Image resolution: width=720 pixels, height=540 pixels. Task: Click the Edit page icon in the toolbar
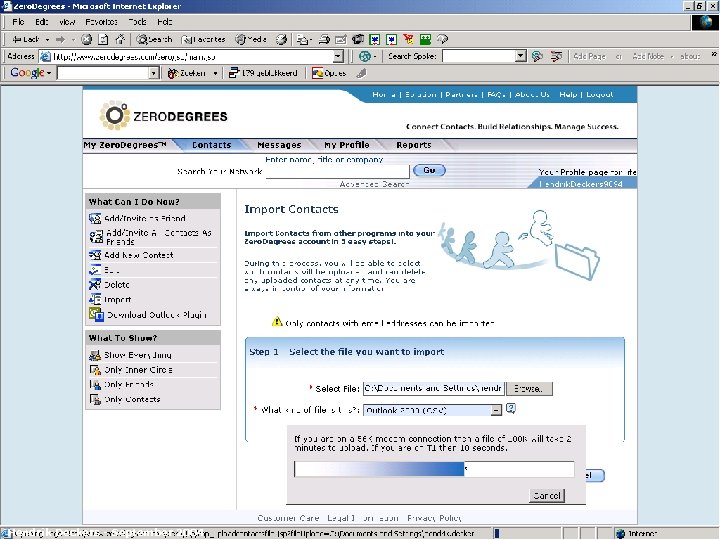coord(341,39)
